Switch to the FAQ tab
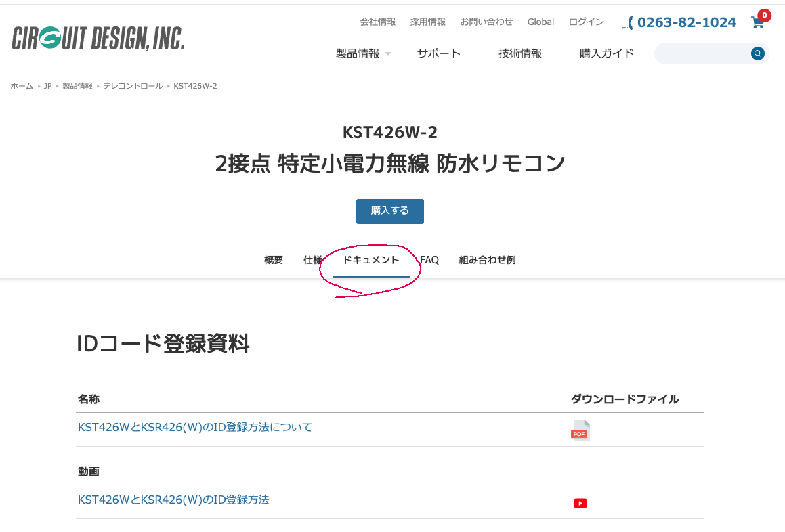 [x=429, y=260]
